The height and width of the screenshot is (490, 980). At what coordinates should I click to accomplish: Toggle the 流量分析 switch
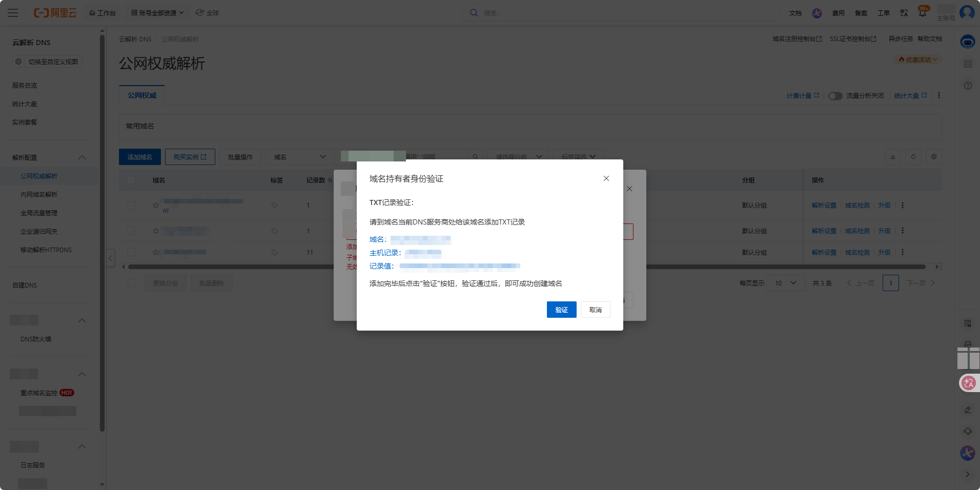(835, 96)
